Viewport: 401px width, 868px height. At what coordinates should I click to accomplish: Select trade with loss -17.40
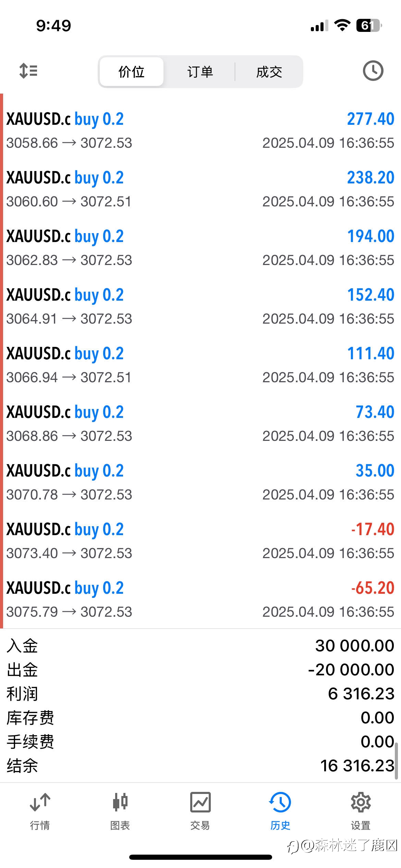[x=200, y=541]
